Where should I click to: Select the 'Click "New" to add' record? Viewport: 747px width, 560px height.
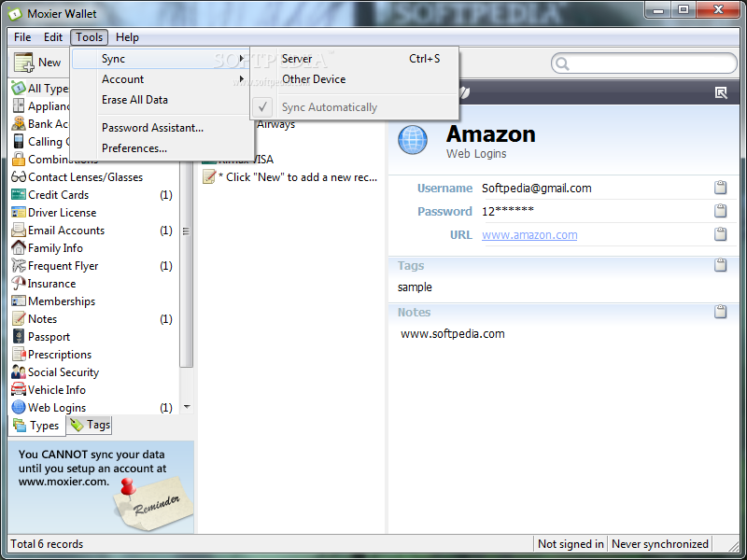(290, 177)
